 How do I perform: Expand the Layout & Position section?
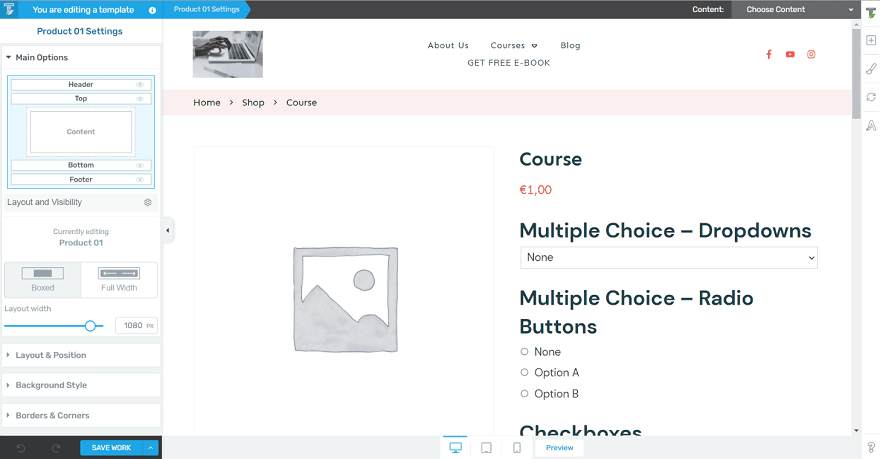pyautogui.click(x=81, y=355)
